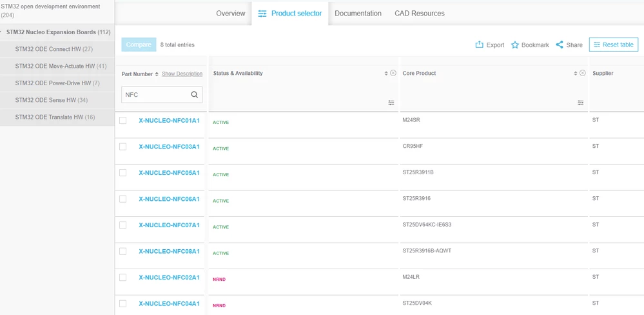
Task: Open STM32 open development environment category
Action: point(50,11)
